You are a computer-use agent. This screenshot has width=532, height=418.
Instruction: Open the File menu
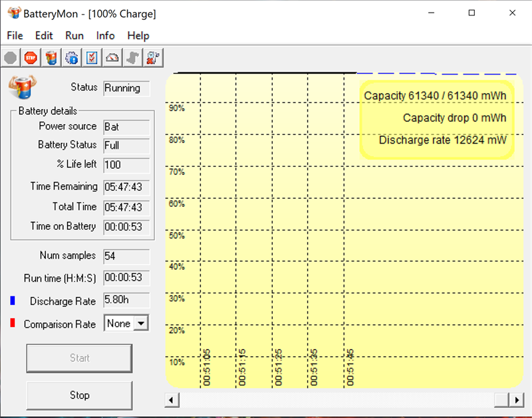pos(15,36)
